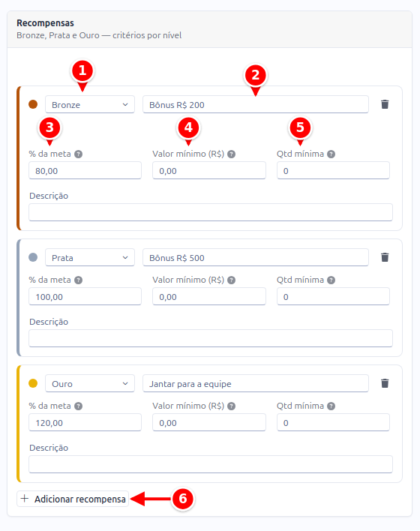Click the Prata row 'Descrição' label

click(49, 322)
